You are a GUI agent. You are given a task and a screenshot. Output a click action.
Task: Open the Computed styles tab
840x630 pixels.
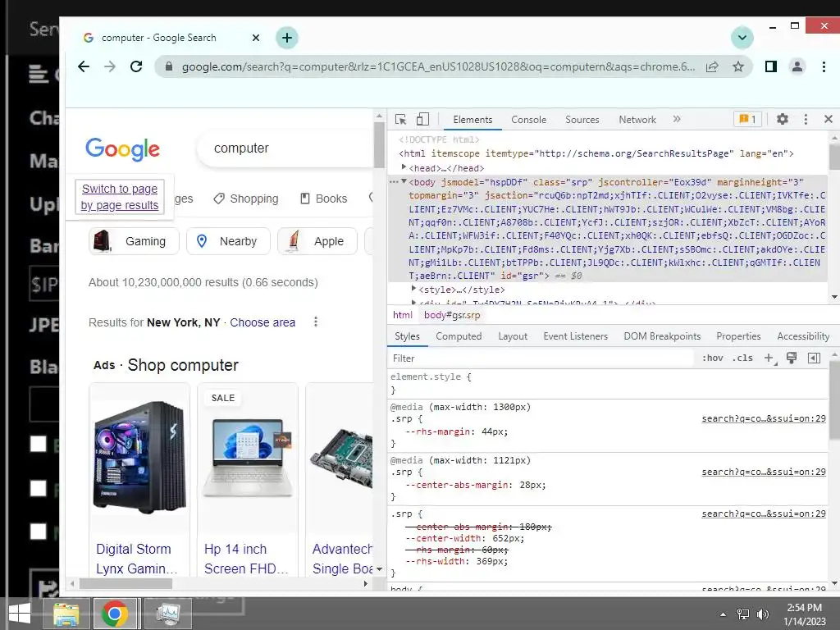[459, 336]
